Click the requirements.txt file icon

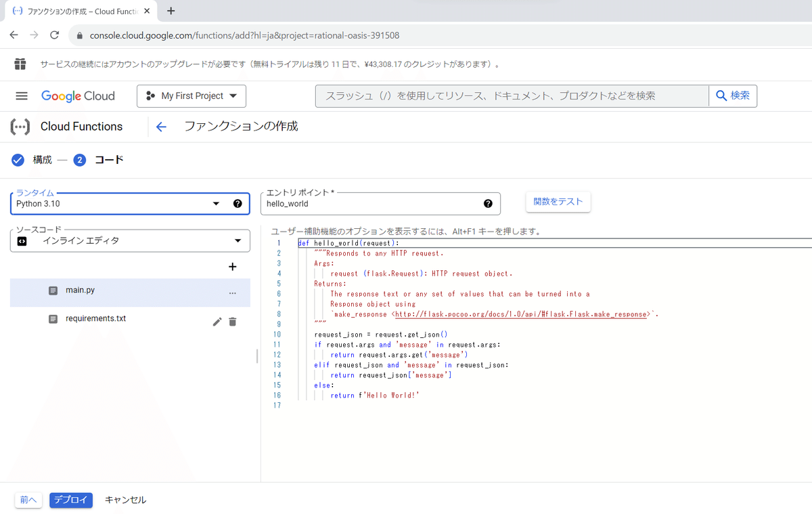53,319
